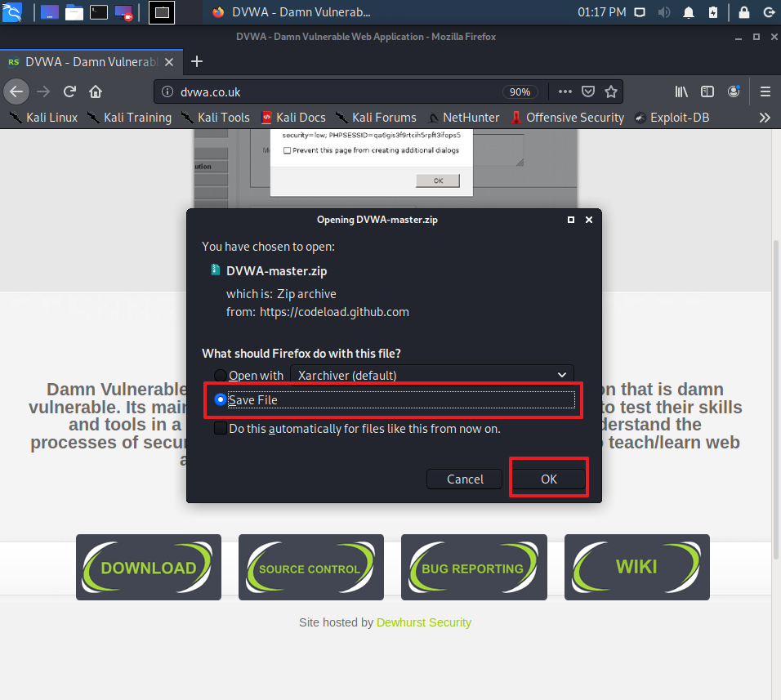Open the Offensive Security bookmark

coord(567,118)
